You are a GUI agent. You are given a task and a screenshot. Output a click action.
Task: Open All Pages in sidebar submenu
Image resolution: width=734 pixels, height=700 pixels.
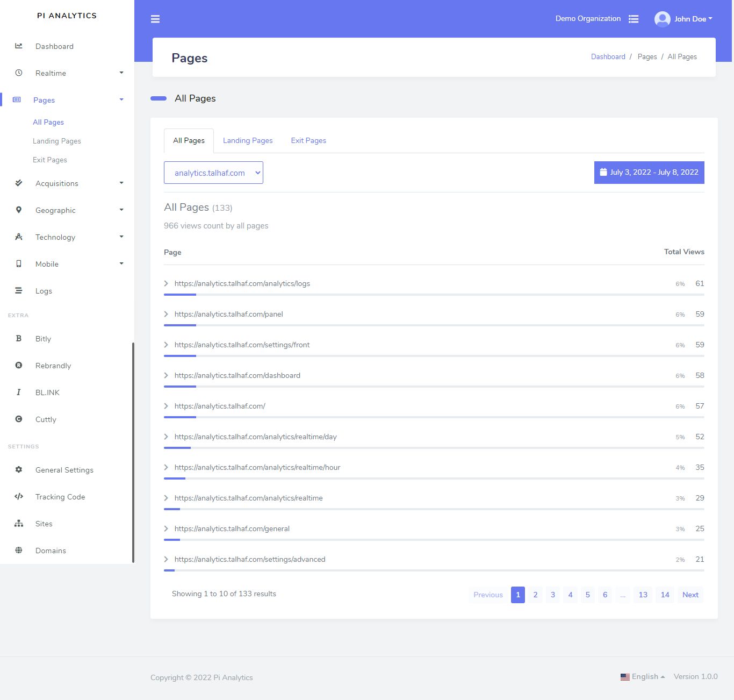tap(48, 122)
